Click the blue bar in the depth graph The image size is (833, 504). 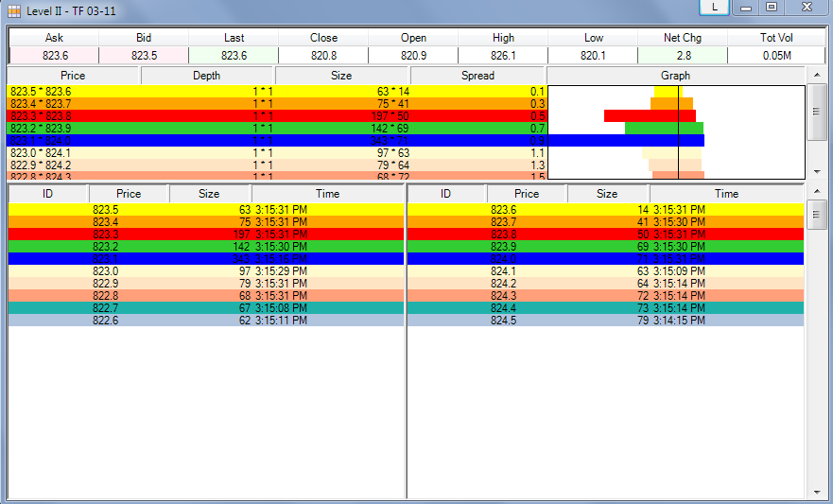pos(626,140)
